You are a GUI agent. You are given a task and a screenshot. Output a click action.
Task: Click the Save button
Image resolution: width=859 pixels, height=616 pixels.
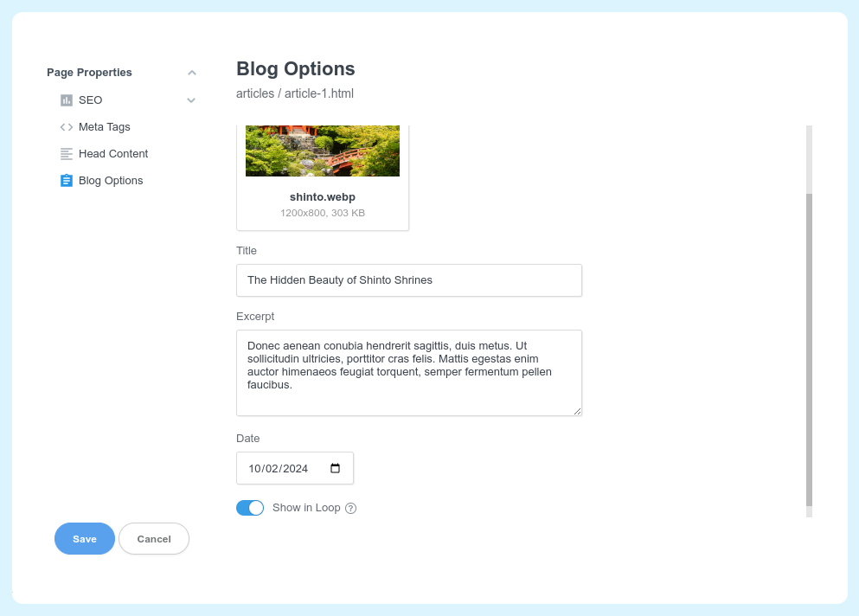pyautogui.click(x=84, y=538)
